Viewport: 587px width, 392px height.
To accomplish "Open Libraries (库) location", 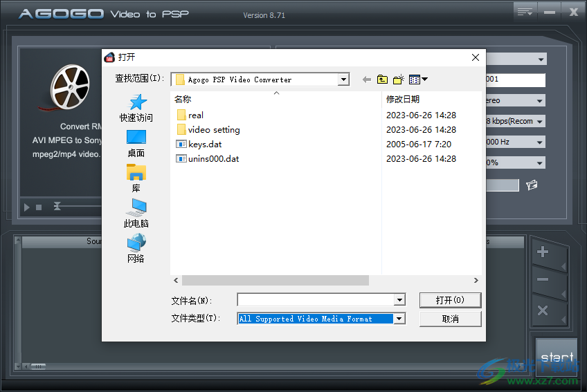I will tap(136, 178).
